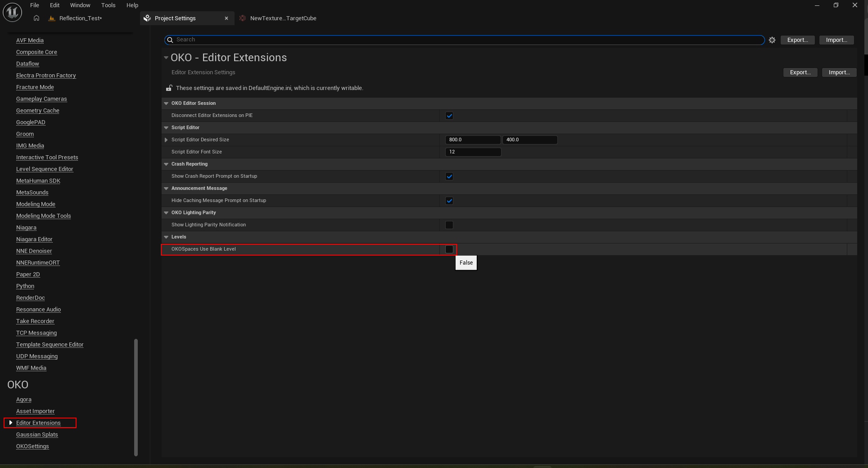Click the Script Editor width field 800.0
The height and width of the screenshot is (468, 868).
pos(473,140)
